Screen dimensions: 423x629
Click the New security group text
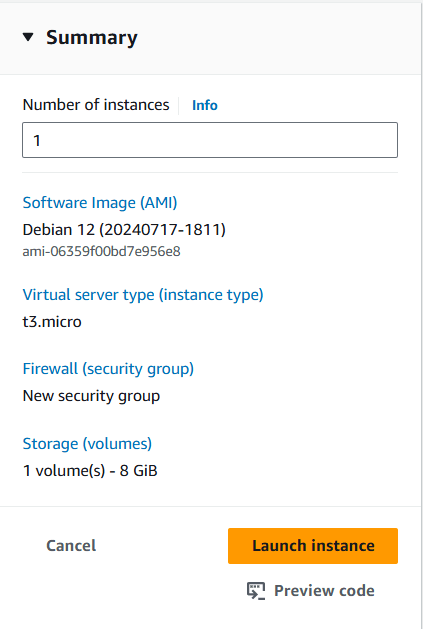[92, 396]
